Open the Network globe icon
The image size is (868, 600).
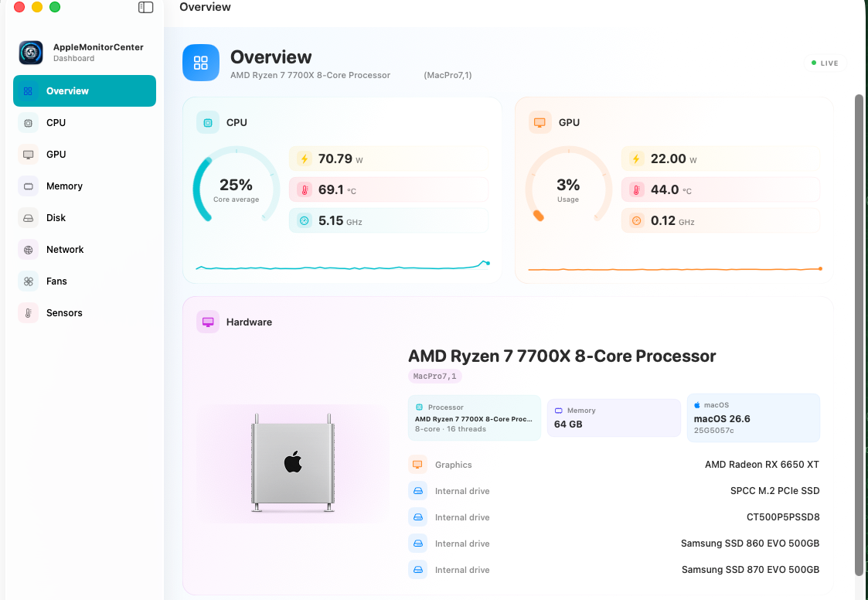[29, 250]
